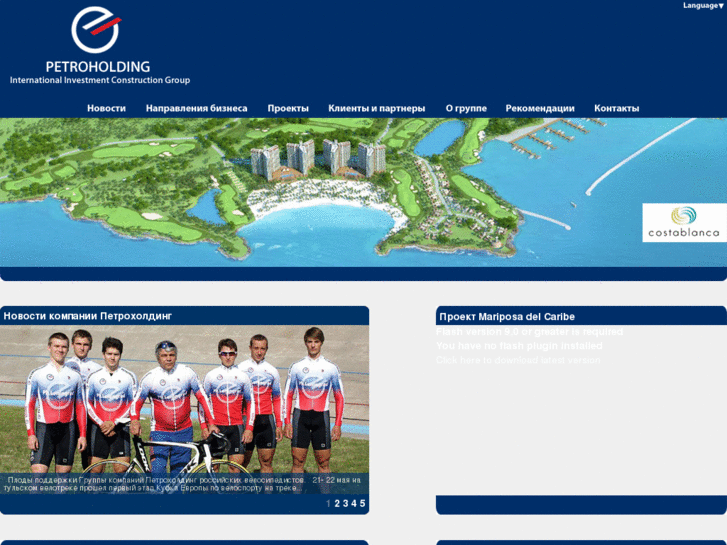Viewport: 727px width, 545px height.
Task: Select the О группе menu item
Action: click(466, 108)
